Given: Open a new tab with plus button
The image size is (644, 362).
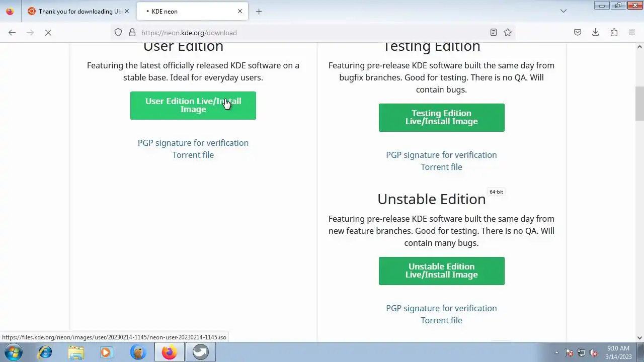Looking at the screenshot, I should click(x=259, y=11).
